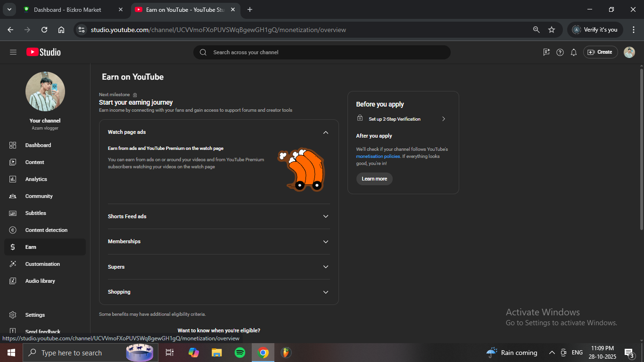Open the help question mark icon
The width and height of the screenshot is (644, 362).
[x=560, y=52]
